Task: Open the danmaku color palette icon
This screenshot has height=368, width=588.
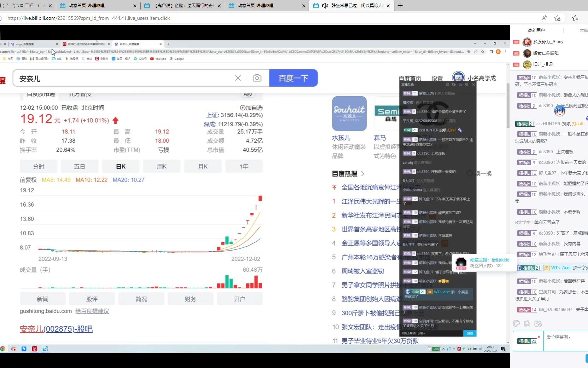Action: 516,323
